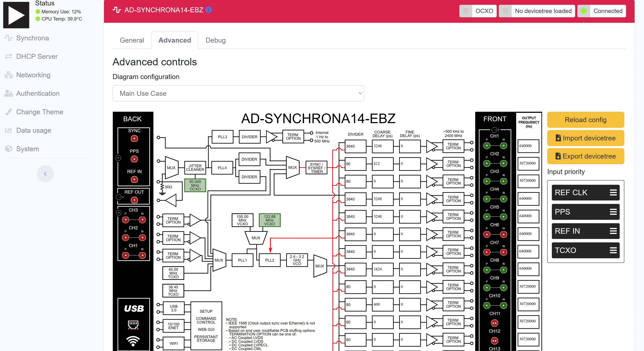Click the 122.88 MHz VCXO block

pyautogui.click(x=269, y=220)
